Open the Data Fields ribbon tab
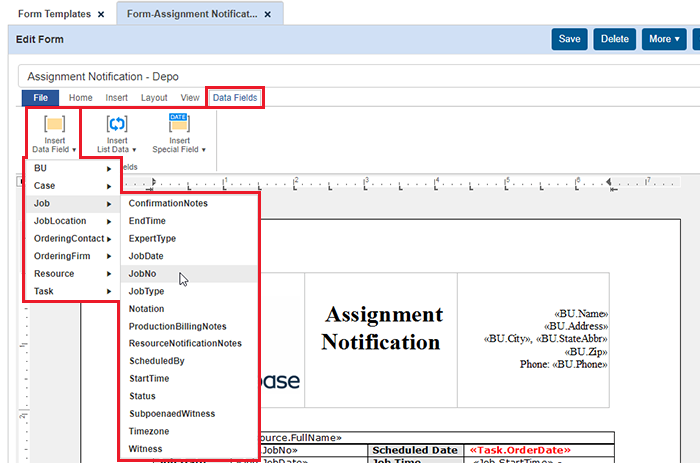Screen dimensions: 700x463 tap(235, 98)
